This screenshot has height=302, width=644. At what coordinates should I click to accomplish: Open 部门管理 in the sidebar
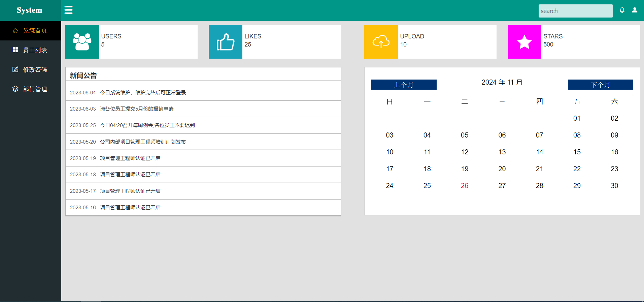click(35, 89)
